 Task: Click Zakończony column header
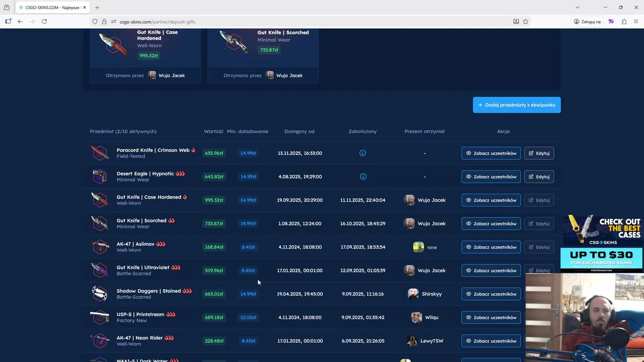pyautogui.click(x=362, y=131)
